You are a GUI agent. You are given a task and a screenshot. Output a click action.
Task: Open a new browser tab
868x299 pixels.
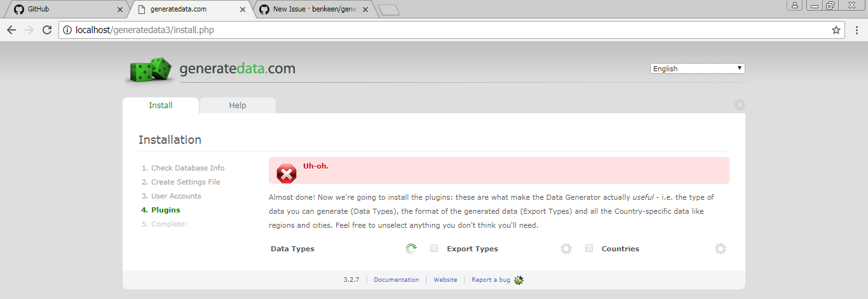click(x=389, y=10)
